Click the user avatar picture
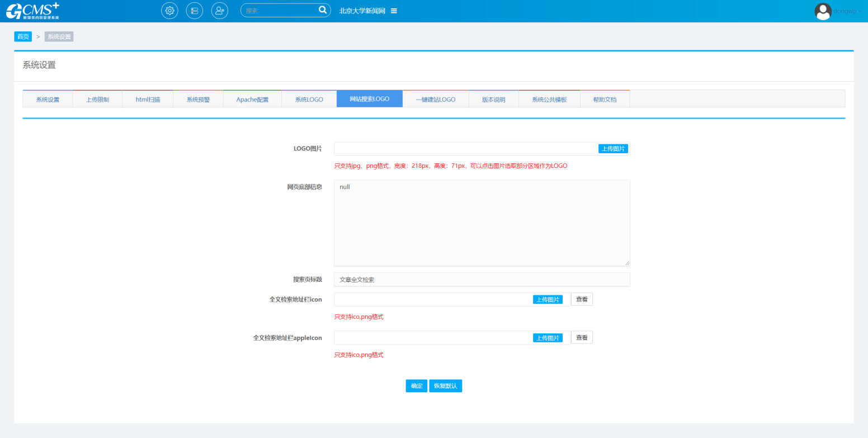This screenshot has width=868, height=438. pos(823,11)
